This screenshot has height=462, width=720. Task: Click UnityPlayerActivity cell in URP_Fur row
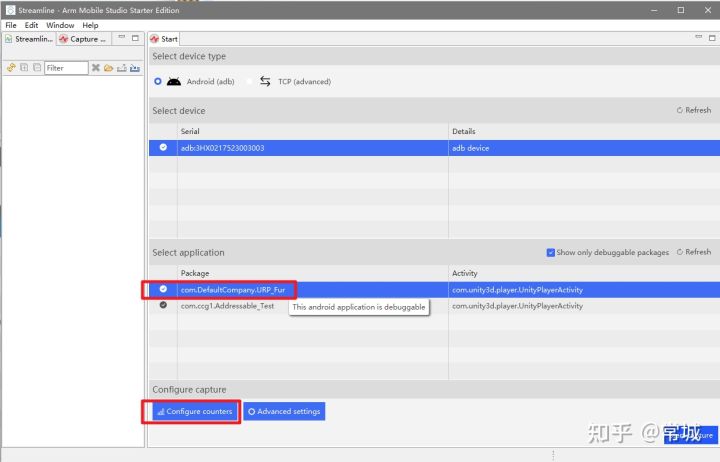coord(518,290)
